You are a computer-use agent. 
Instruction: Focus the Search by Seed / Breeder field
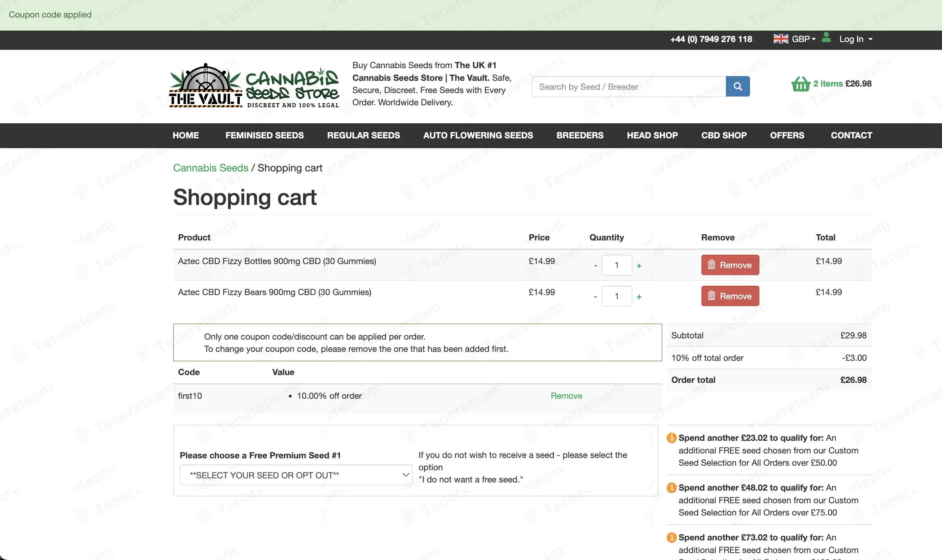[x=629, y=87]
